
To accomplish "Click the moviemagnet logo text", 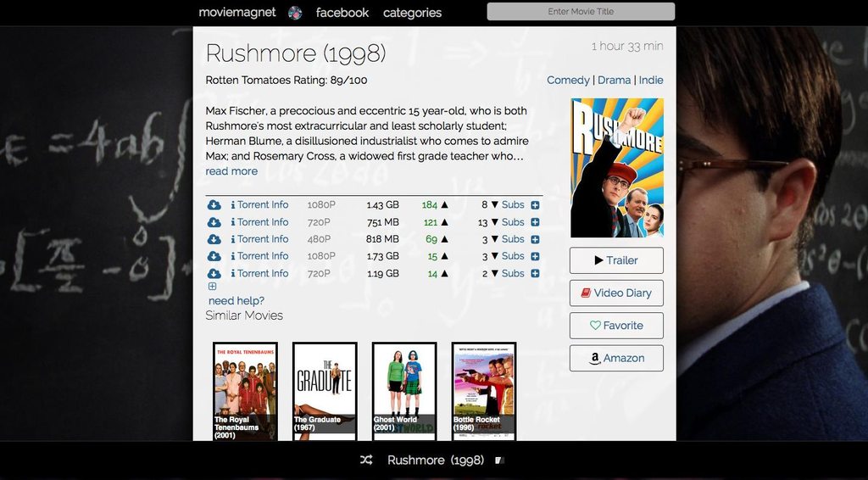I will 237,12.
